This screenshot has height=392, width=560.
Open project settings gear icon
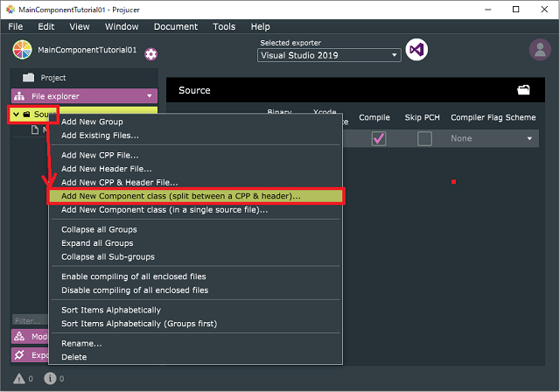coord(150,54)
